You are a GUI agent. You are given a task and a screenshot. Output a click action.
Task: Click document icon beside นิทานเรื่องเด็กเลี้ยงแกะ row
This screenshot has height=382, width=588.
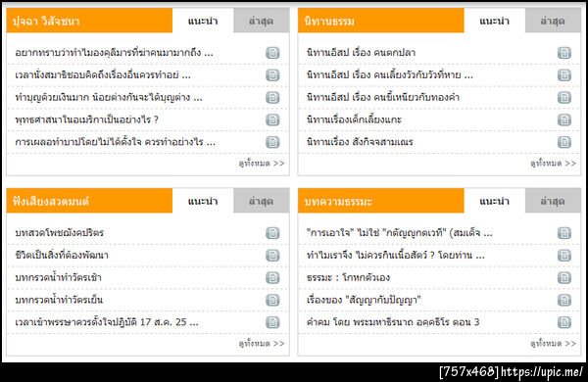(x=564, y=119)
